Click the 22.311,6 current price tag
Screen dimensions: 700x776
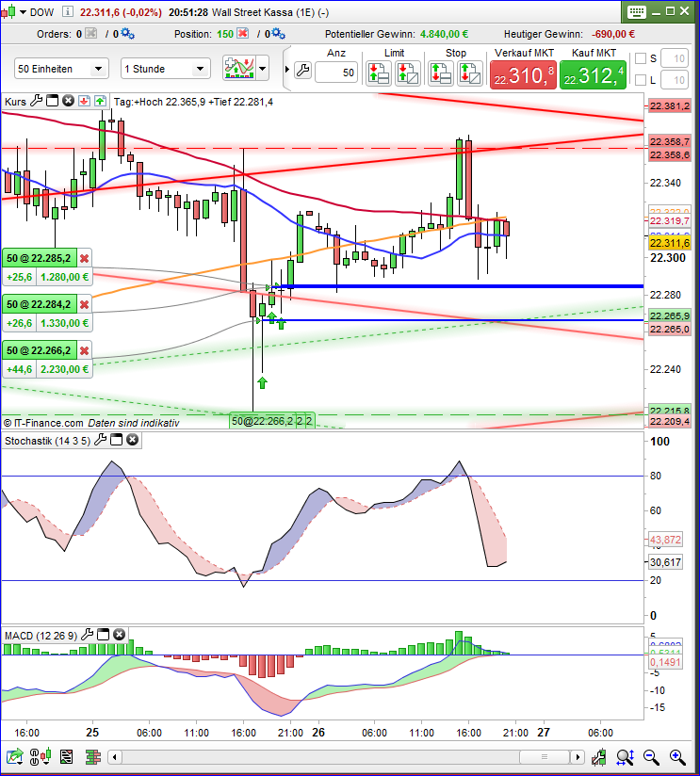point(670,243)
